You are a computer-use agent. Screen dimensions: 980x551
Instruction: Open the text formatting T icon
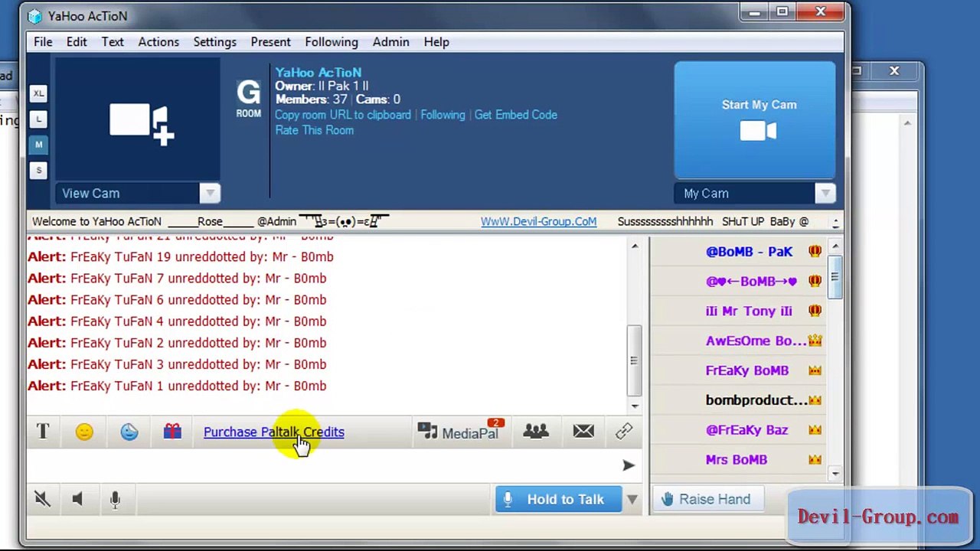click(43, 432)
